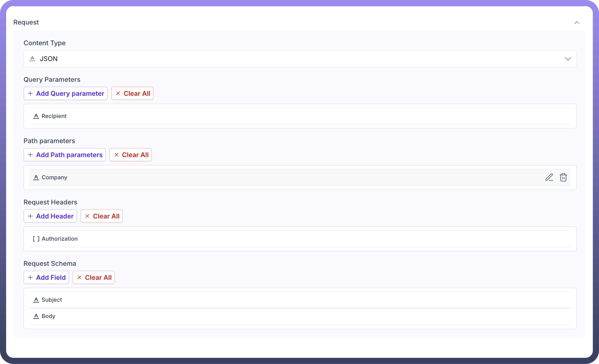Click the text icon next to Body

coord(36,316)
